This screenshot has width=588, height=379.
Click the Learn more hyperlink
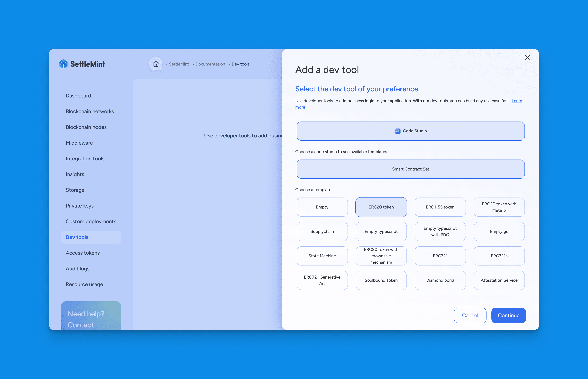[300, 107]
